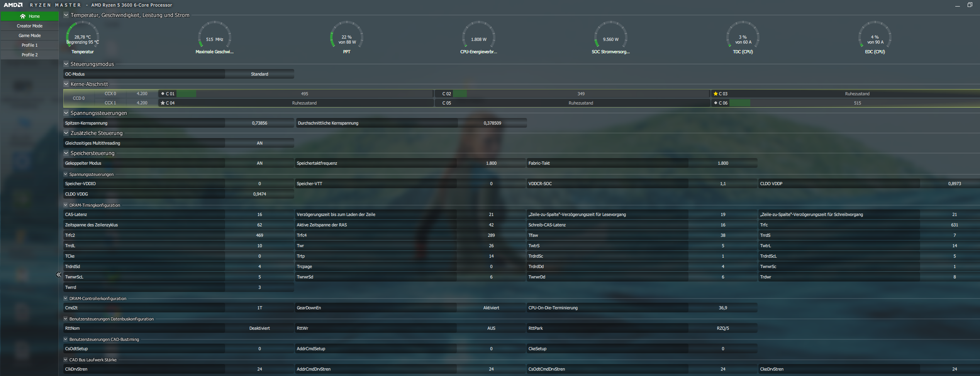This screenshot has width=980, height=376.
Task: Collapse CAD Bus Laufwerk Stärke subsection
Action: point(66,360)
